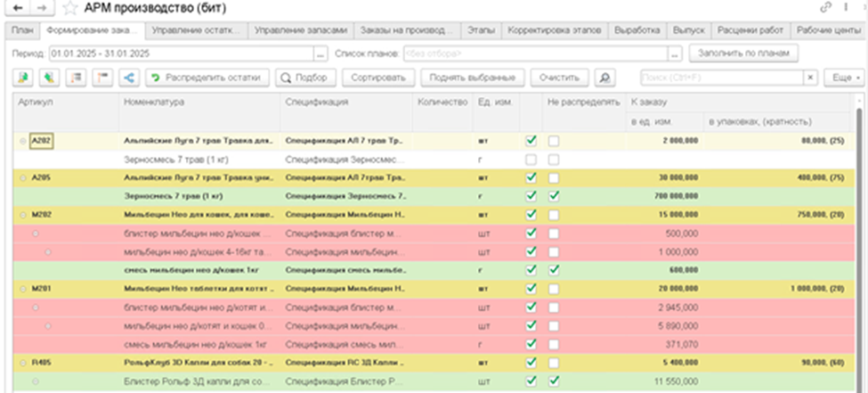Click in the Поиск (Ctrl+F) search field

coord(722,78)
